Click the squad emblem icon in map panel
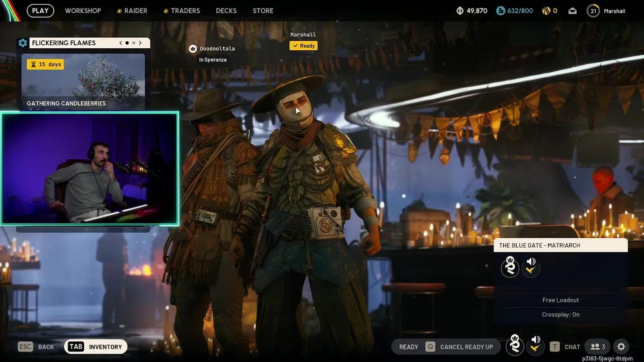 coord(510,267)
